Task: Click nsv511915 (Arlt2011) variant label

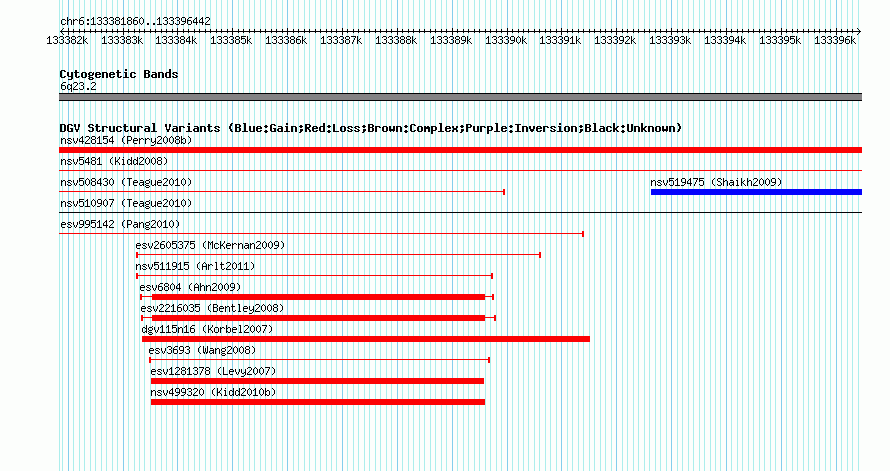Action: (x=195, y=266)
